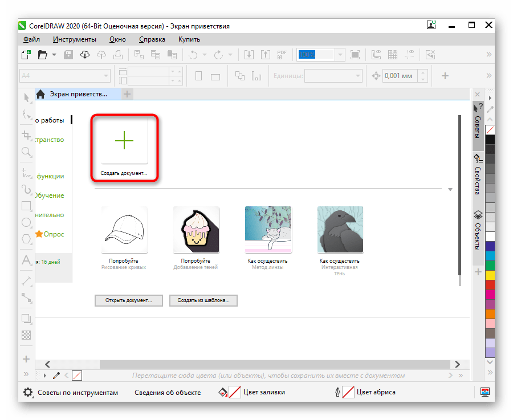Select the Transparency checkerboard tool
Screen dimensions: 513x420
coord(26,335)
